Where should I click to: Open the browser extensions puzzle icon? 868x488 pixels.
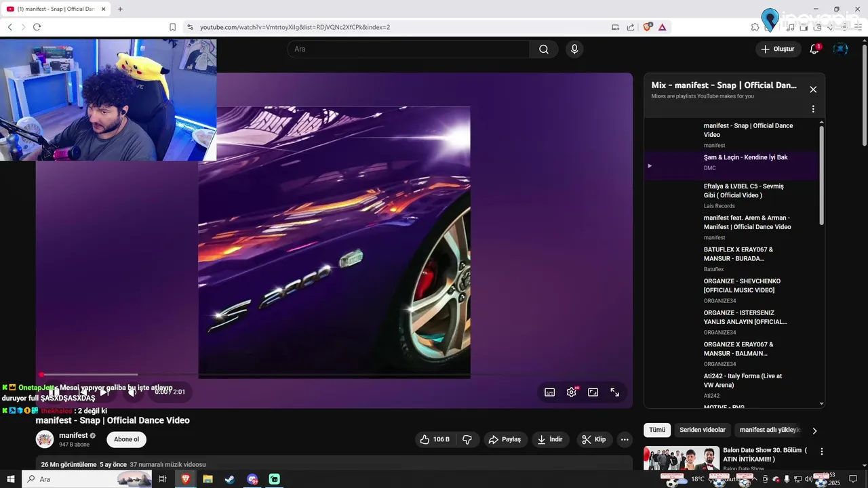pyautogui.click(x=755, y=27)
